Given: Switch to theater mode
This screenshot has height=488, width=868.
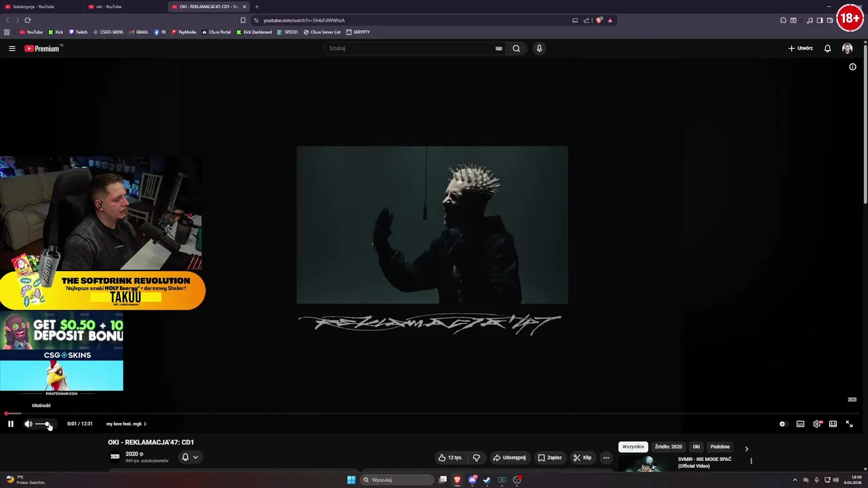Looking at the screenshot, I should pyautogui.click(x=833, y=424).
